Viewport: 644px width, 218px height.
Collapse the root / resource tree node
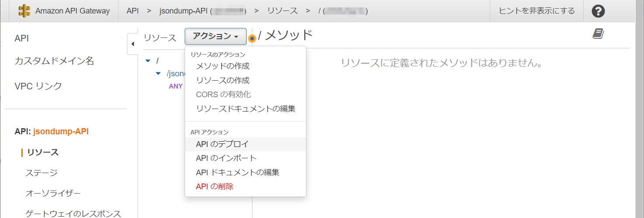tap(148, 61)
